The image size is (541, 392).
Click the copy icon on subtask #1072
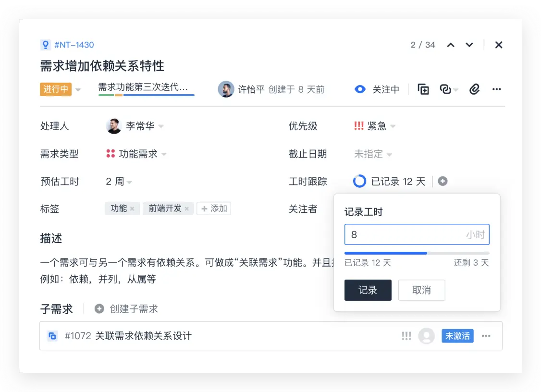click(53, 336)
